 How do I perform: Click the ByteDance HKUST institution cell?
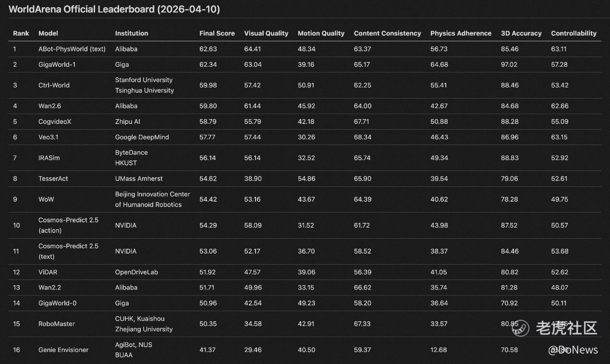[x=132, y=158]
